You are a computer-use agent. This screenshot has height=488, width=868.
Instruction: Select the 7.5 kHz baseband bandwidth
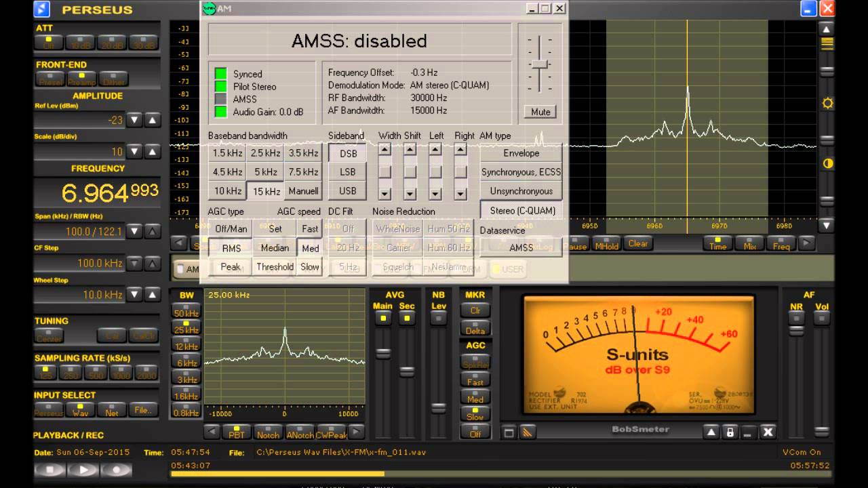coord(303,172)
